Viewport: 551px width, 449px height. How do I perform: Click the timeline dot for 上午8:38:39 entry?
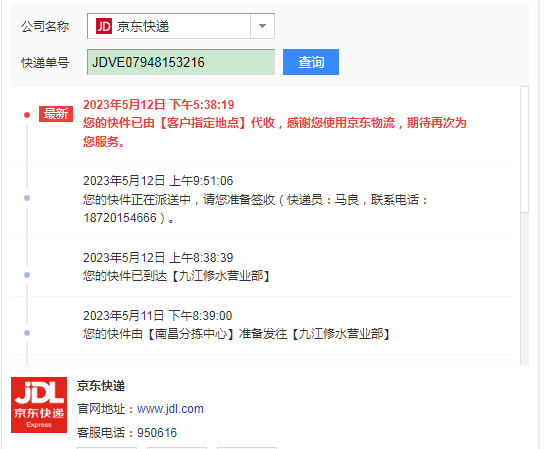[27, 275]
